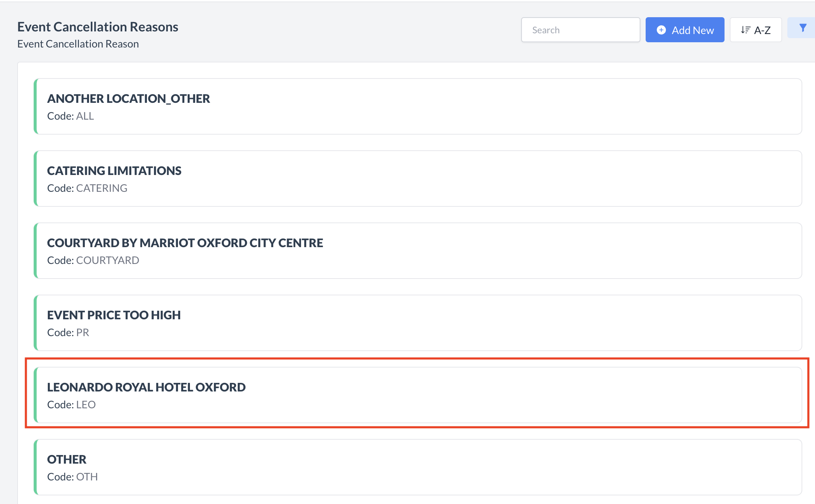Select the EVENT PRICE TOO HIGH card

click(x=418, y=323)
